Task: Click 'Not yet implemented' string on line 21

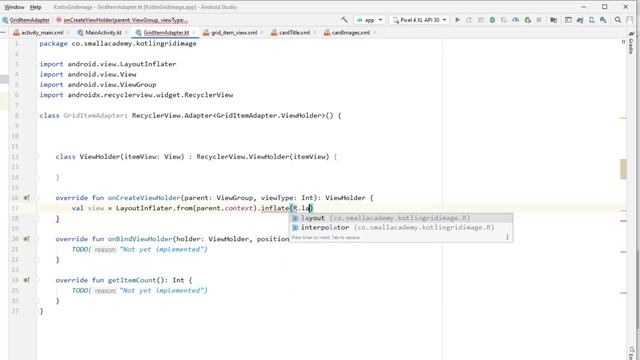Action: 163,249
